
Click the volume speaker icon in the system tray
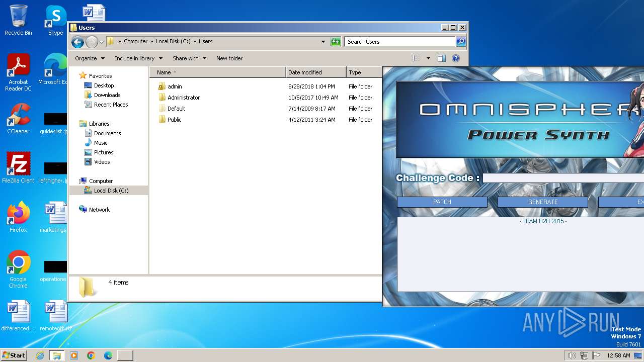coord(572,355)
